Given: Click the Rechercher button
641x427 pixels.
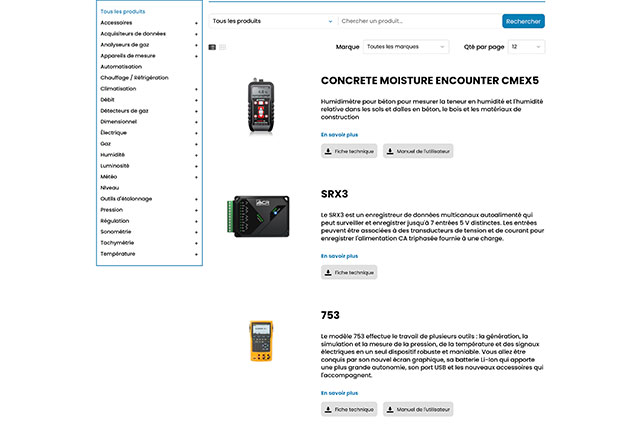Looking at the screenshot, I should tap(523, 21).
